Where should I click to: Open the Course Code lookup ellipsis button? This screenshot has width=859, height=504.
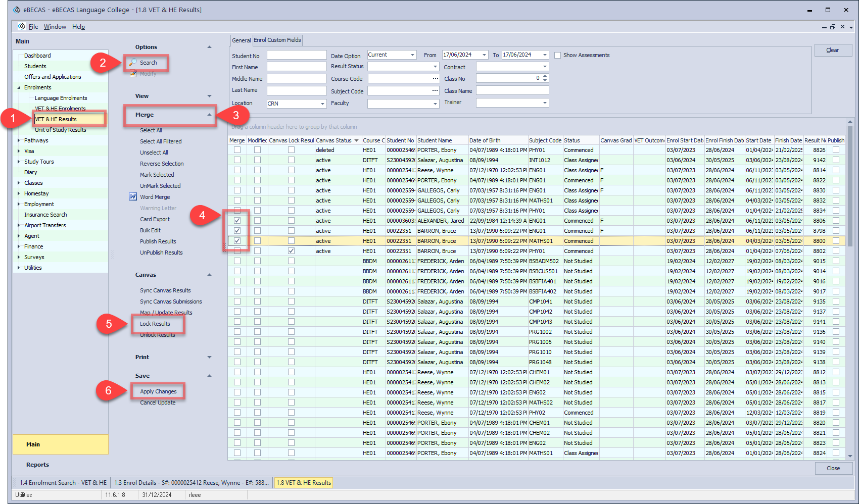tap(435, 78)
